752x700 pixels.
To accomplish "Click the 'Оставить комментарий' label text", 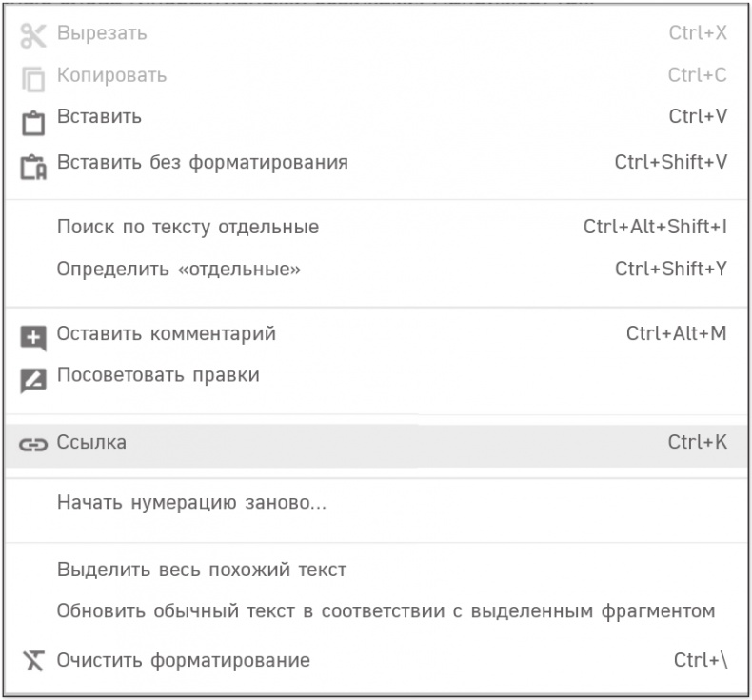I will point(167,334).
